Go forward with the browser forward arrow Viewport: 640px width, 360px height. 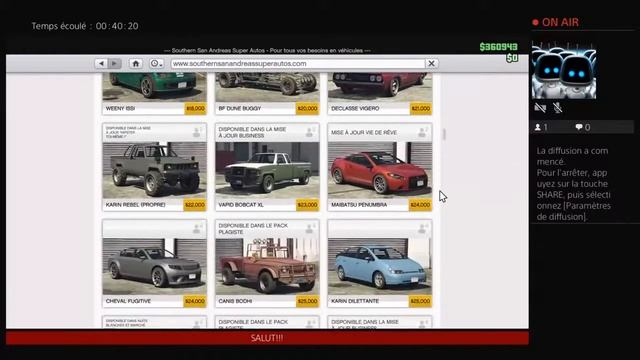click(115, 64)
